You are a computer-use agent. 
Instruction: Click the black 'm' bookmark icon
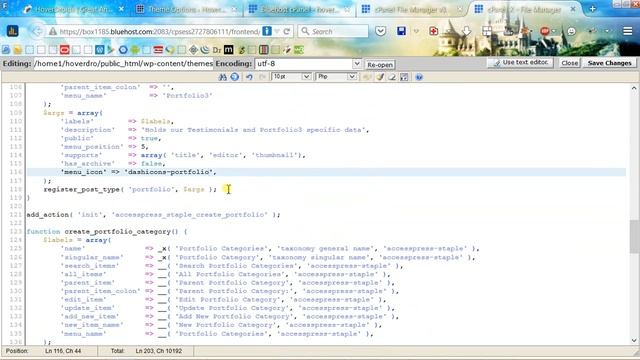[229, 50]
